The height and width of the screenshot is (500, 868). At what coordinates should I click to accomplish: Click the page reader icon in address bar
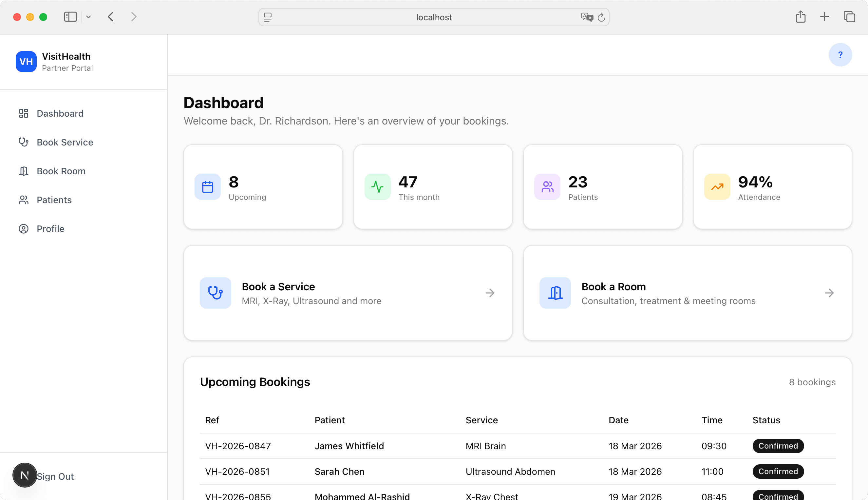268,17
